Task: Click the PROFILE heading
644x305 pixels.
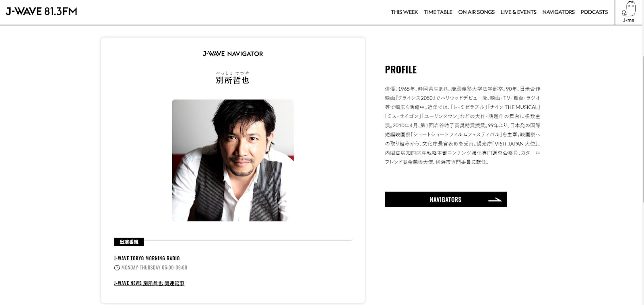Action: (400, 70)
